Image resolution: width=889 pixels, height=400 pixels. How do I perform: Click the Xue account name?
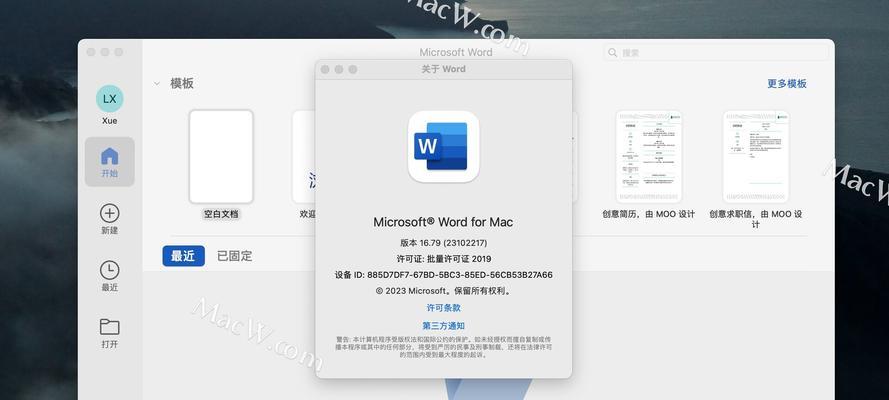pos(109,121)
